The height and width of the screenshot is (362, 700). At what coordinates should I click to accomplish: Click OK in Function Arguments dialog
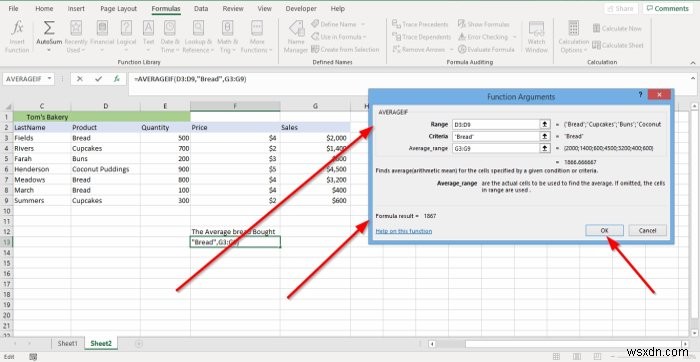pos(604,230)
